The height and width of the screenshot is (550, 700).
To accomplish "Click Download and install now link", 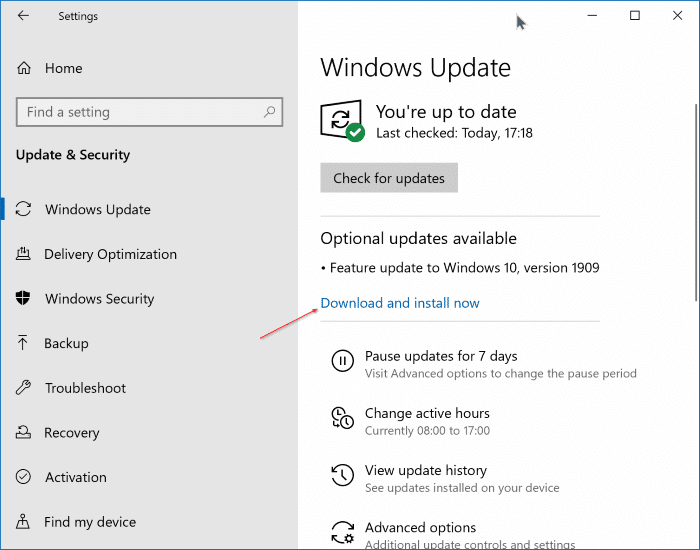I will tap(400, 303).
